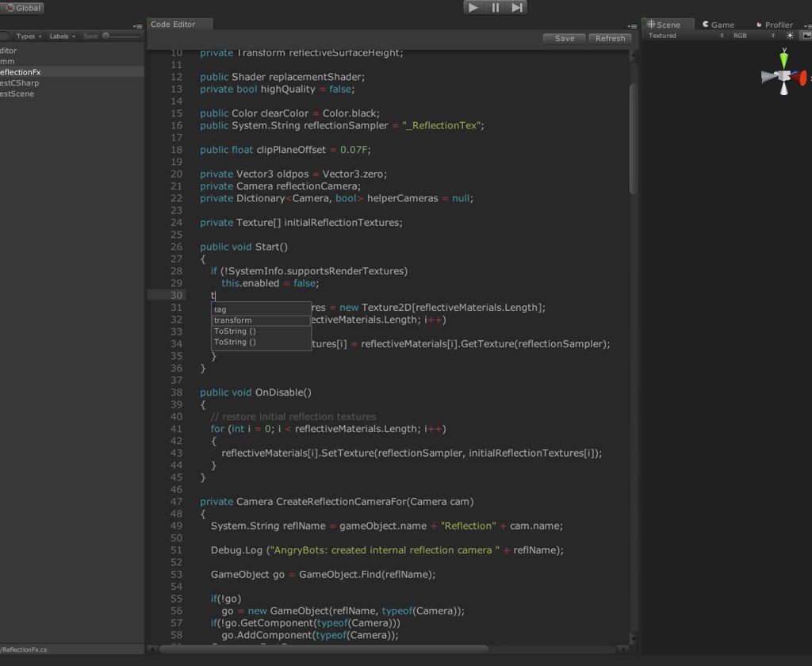
Task: Click the step-frame icon beside Pause
Action: point(516,7)
